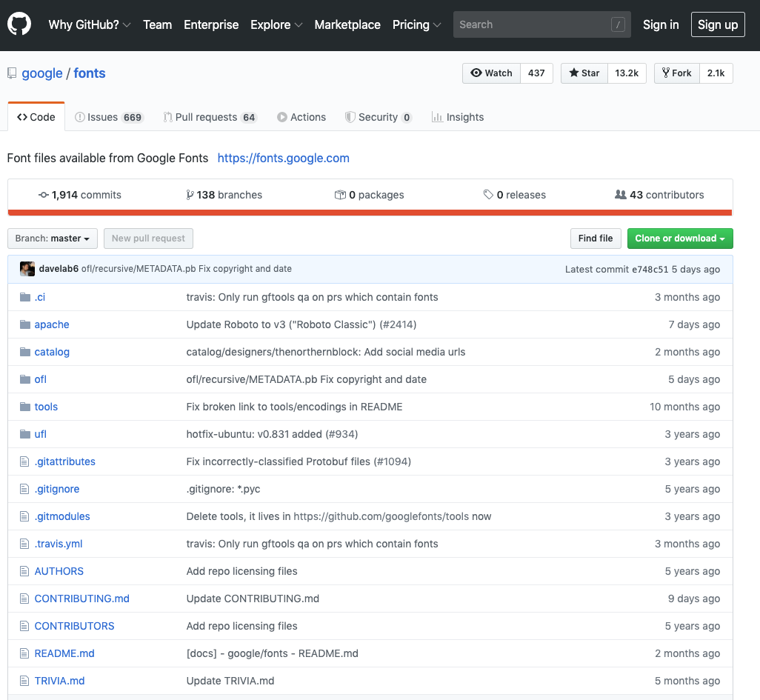The height and width of the screenshot is (700, 760).
Task: Star the google/fonts repository
Action: [x=584, y=73]
